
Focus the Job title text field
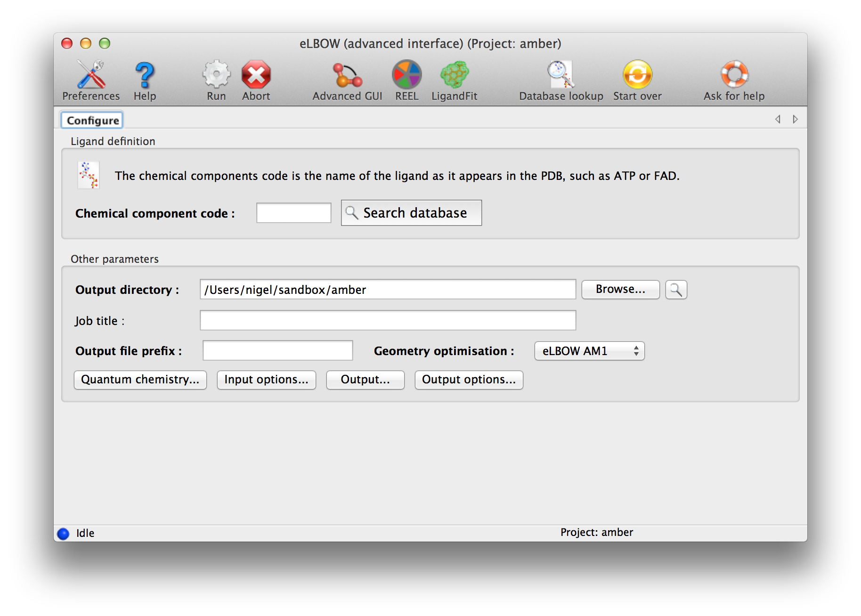click(x=388, y=320)
